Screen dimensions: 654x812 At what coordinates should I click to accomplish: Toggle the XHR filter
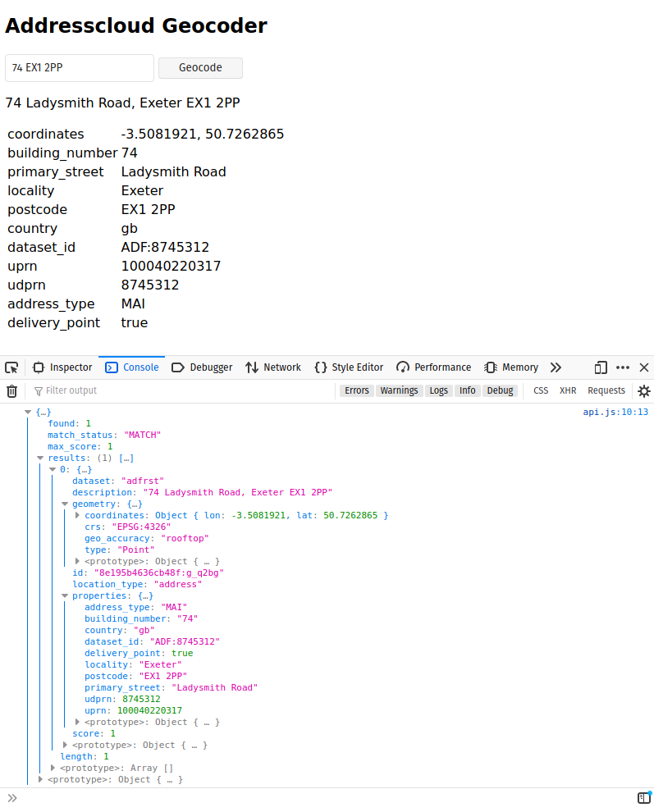click(568, 390)
